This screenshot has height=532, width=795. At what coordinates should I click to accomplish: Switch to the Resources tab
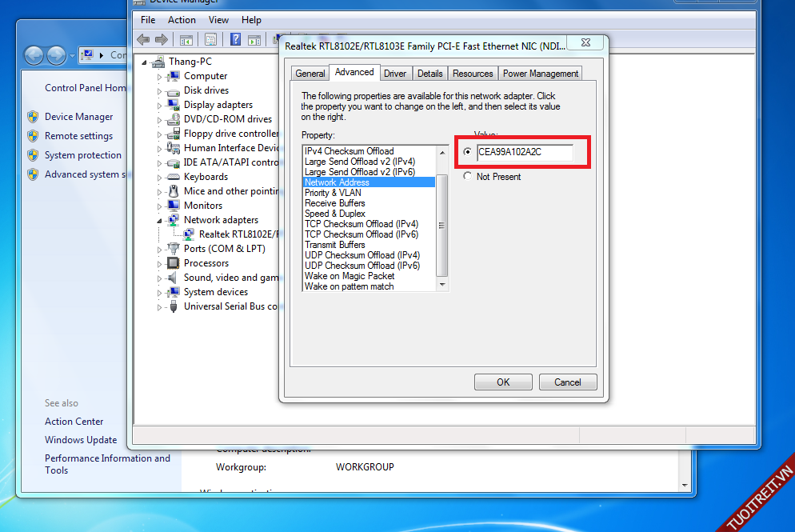point(473,74)
